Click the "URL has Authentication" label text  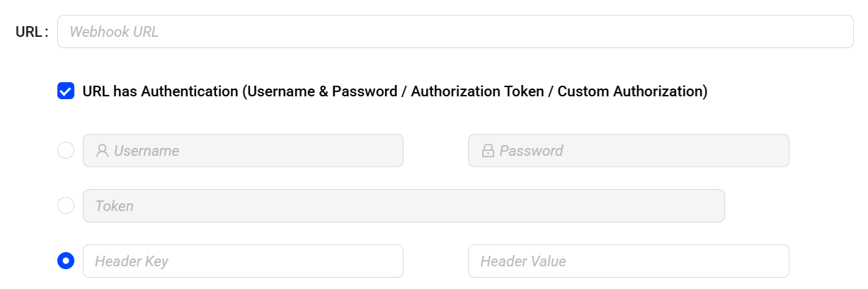(x=160, y=91)
